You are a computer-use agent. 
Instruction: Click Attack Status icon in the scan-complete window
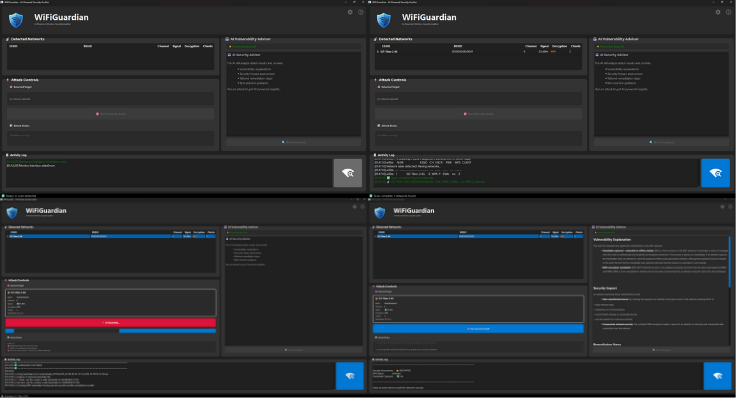click(378, 125)
